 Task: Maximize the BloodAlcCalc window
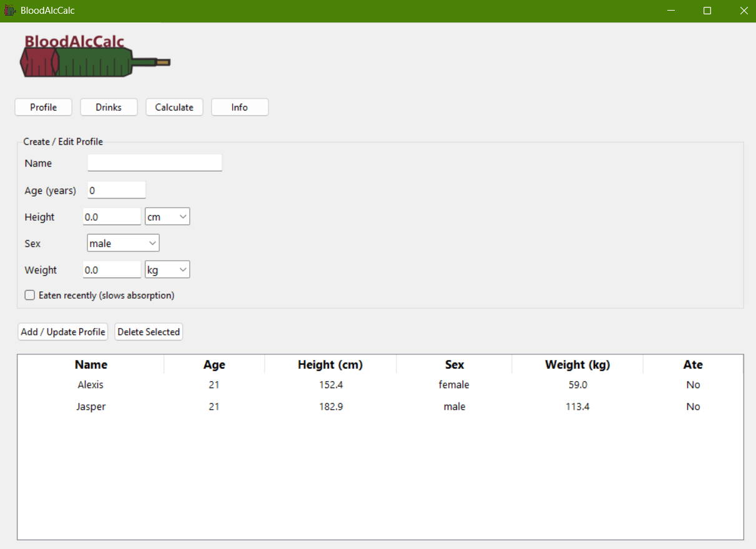point(707,11)
